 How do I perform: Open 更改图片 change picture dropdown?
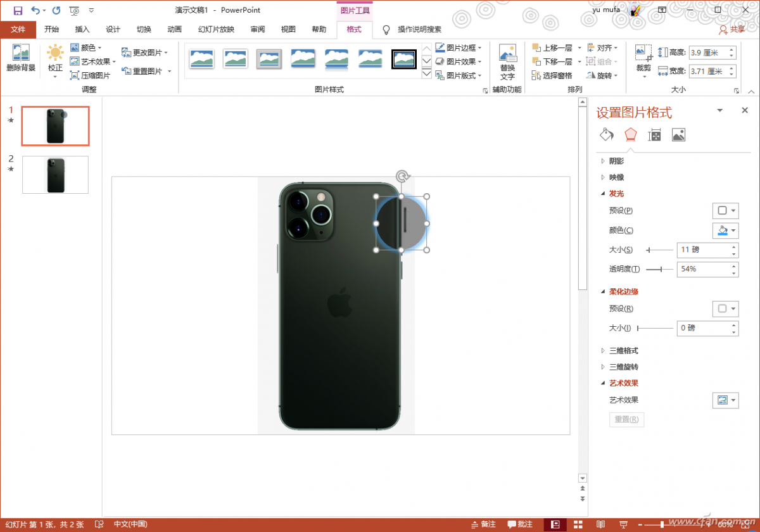[x=145, y=53]
